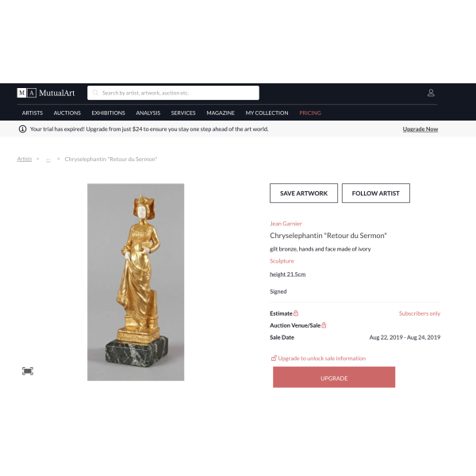Click the lock icon next to Estimate
This screenshot has height=476, width=476.
click(296, 313)
